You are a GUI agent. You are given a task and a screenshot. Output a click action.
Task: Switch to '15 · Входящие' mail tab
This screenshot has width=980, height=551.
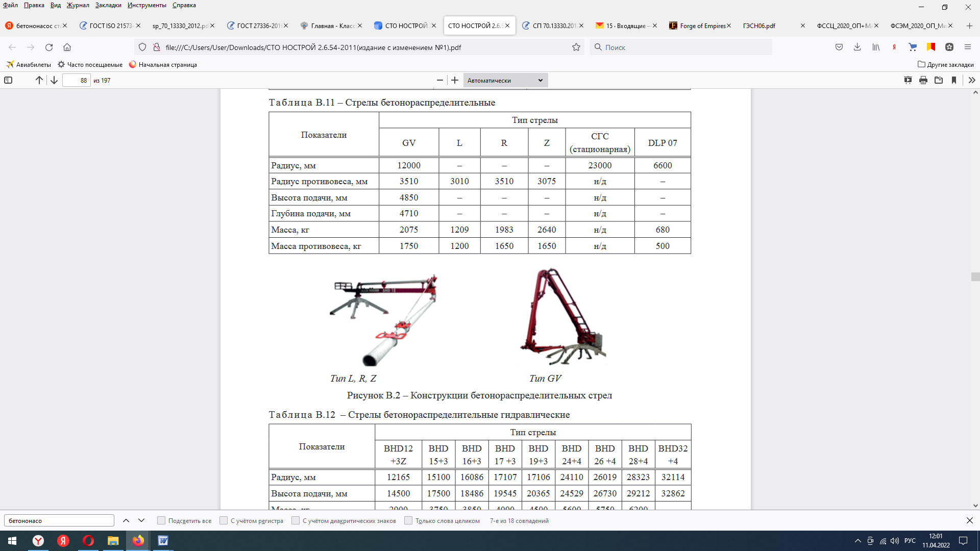623,26
